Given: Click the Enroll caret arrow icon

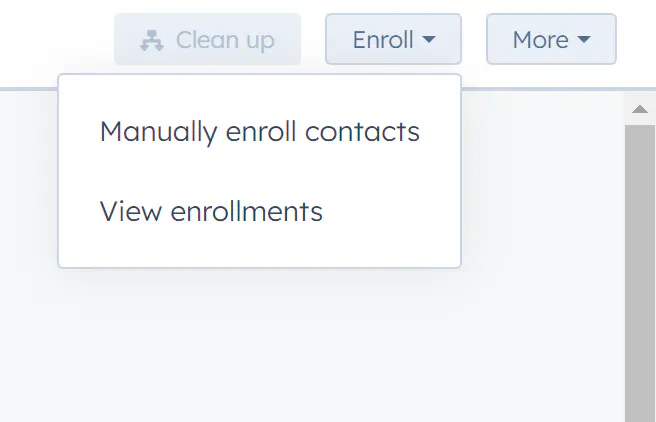Looking at the screenshot, I should click(429, 39).
